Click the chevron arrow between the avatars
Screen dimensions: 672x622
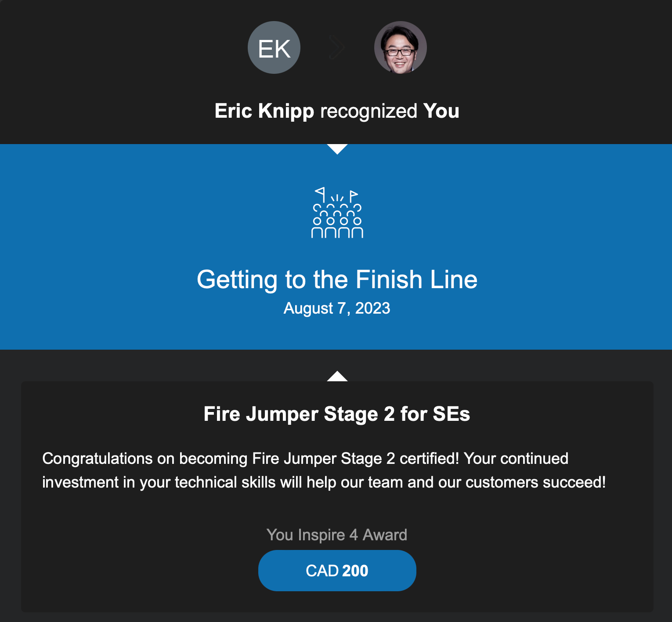click(337, 48)
